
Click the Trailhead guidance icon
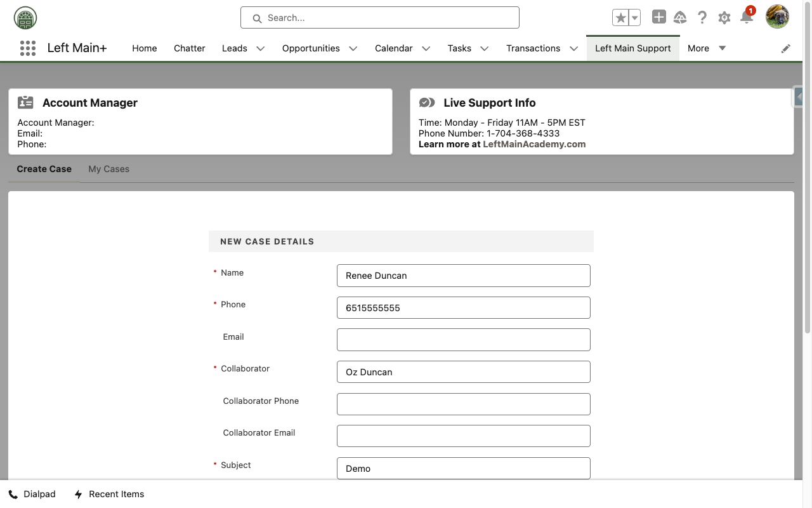click(680, 18)
